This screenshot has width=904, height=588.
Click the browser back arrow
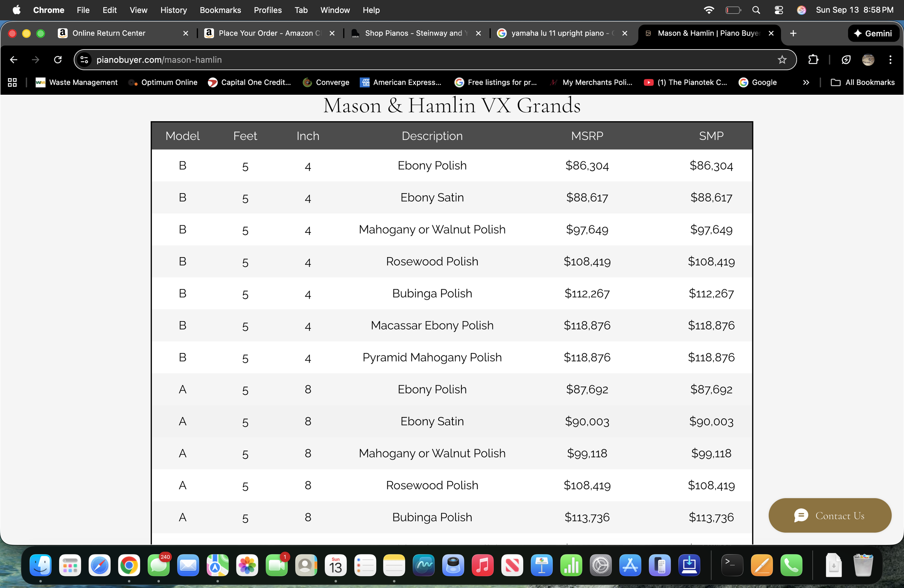click(14, 60)
